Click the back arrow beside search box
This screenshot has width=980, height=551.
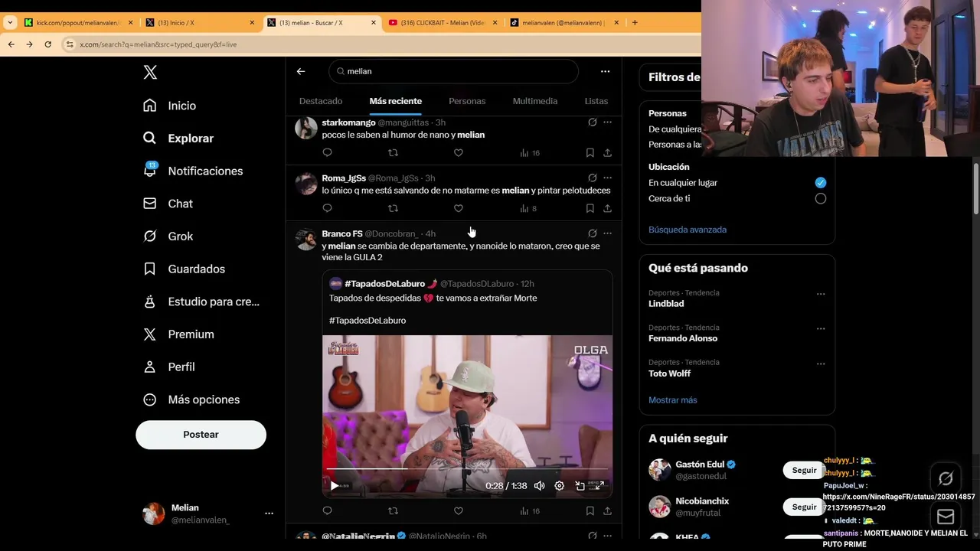point(301,71)
